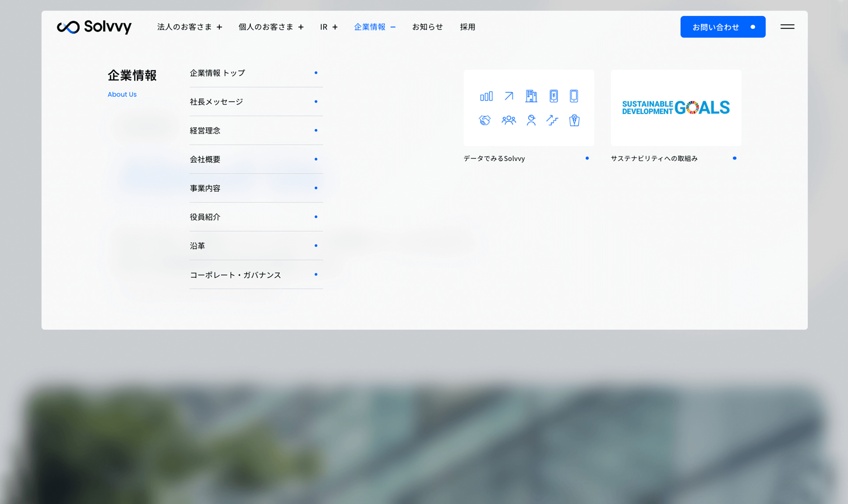Click the handshake icon in data card
The image size is (848, 504).
coord(485,120)
